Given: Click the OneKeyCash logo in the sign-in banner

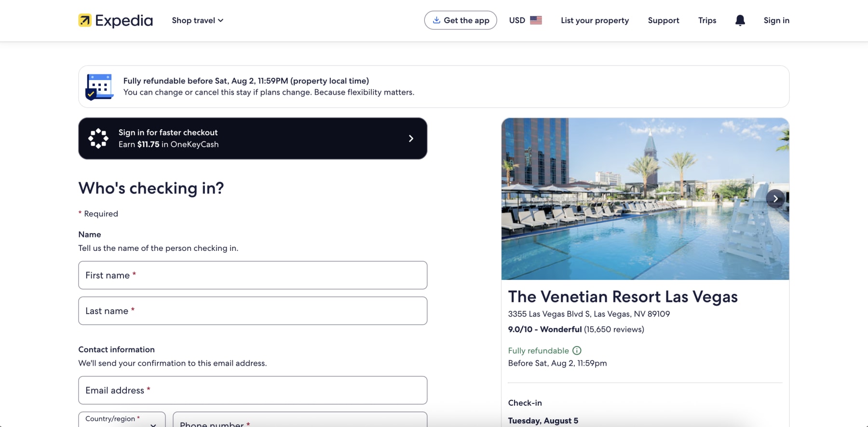Looking at the screenshot, I should 98,138.
